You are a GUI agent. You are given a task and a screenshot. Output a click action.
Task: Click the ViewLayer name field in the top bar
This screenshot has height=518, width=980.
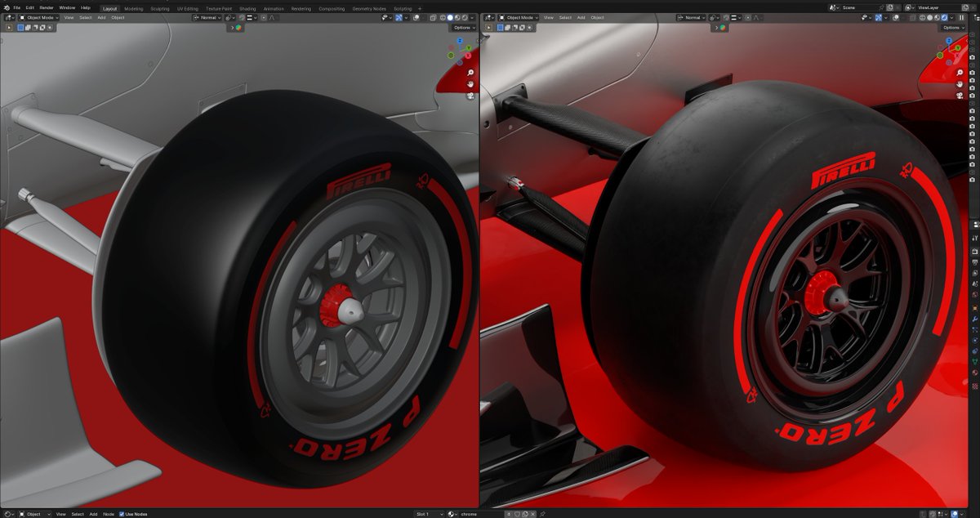click(x=938, y=7)
